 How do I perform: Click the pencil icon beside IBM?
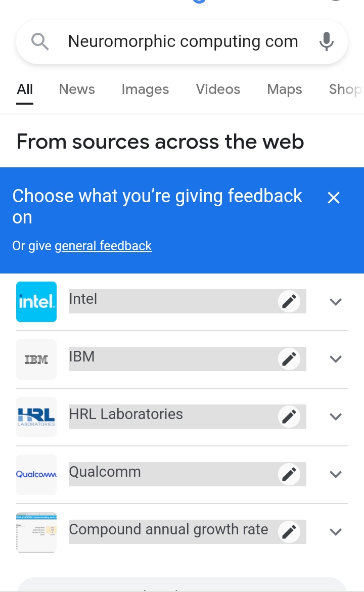click(289, 359)
